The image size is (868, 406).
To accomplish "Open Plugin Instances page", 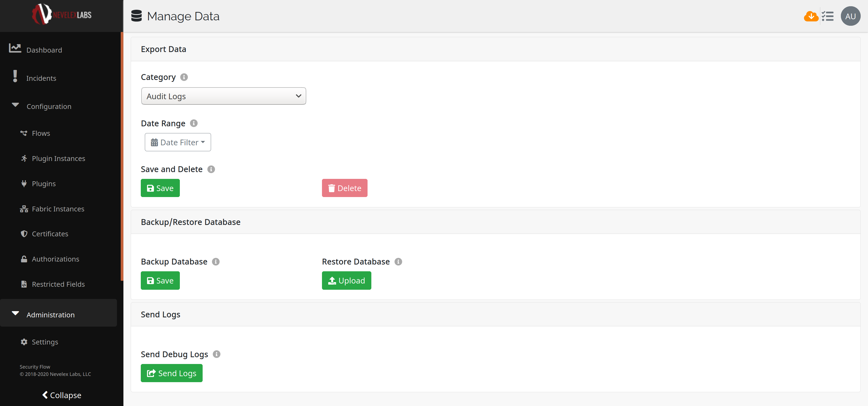I will point(58,159).
